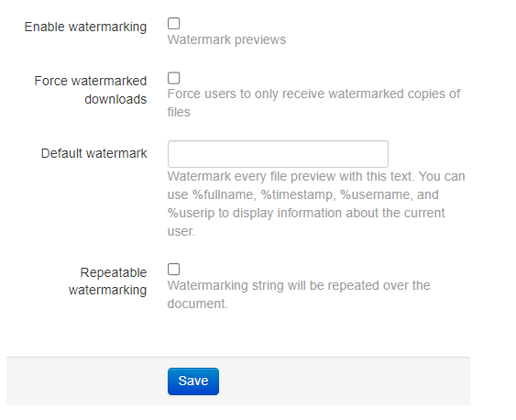Toggle the Repeatable watermarking checkbox
This screenshot has width=516, height=420.
pos(174,270)
